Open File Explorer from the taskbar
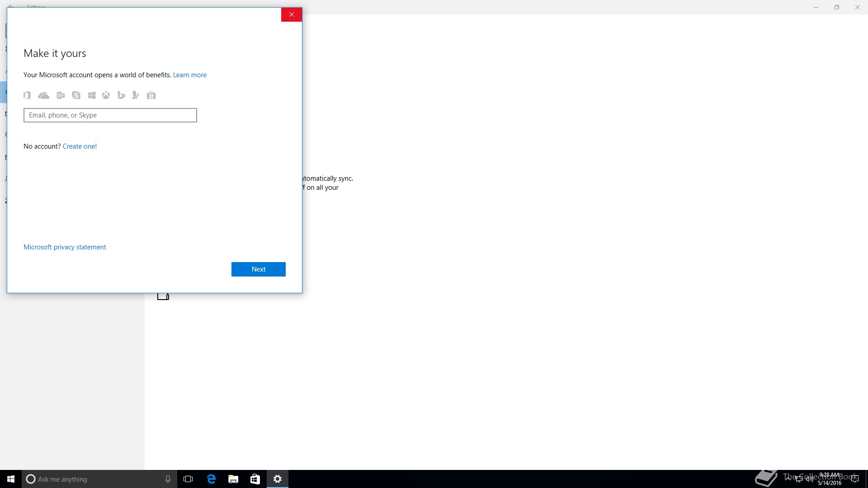 tap(233, 479)
